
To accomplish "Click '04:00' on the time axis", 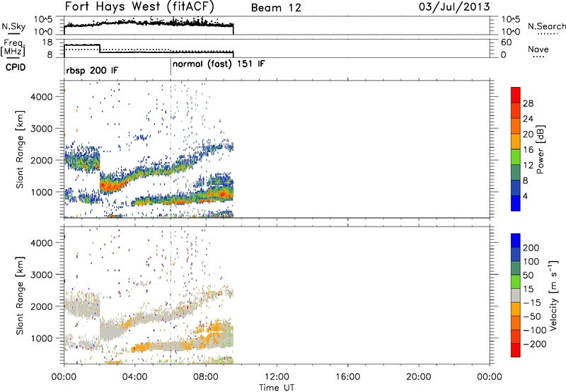I will pyautogui.click(x=134, y=377).
